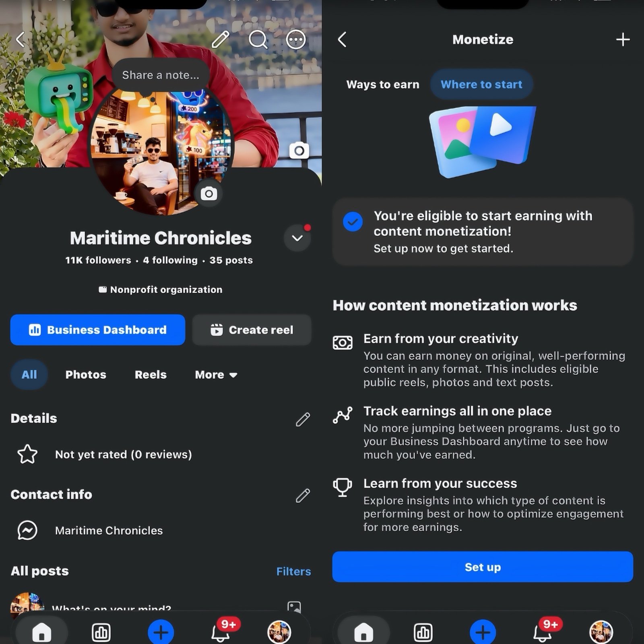The height and width of the screenshot is (644, 644).
Task: Tap Home icon in Monetize bottom bar
Action: [364, 632]
